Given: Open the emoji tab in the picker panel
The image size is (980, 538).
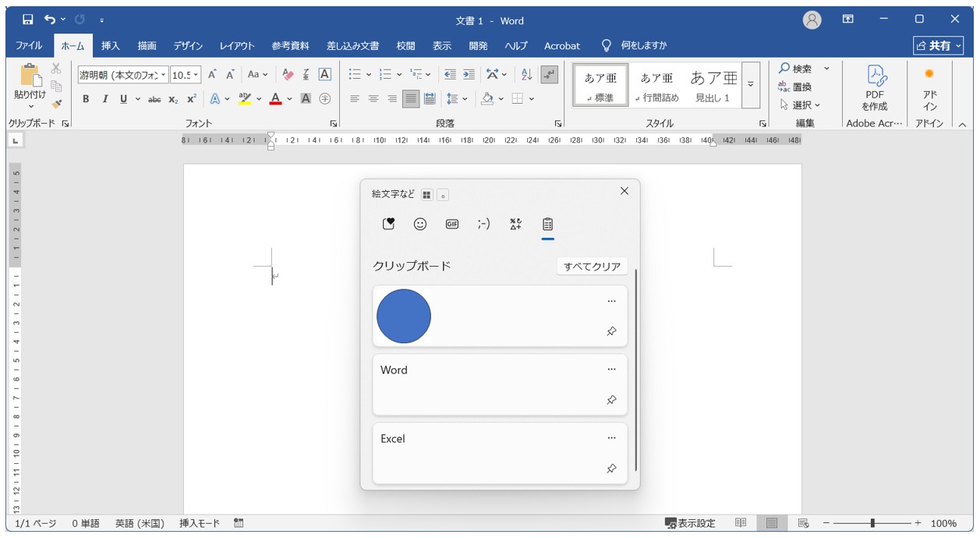Looking at the screenshot, I should click(419, 225).
